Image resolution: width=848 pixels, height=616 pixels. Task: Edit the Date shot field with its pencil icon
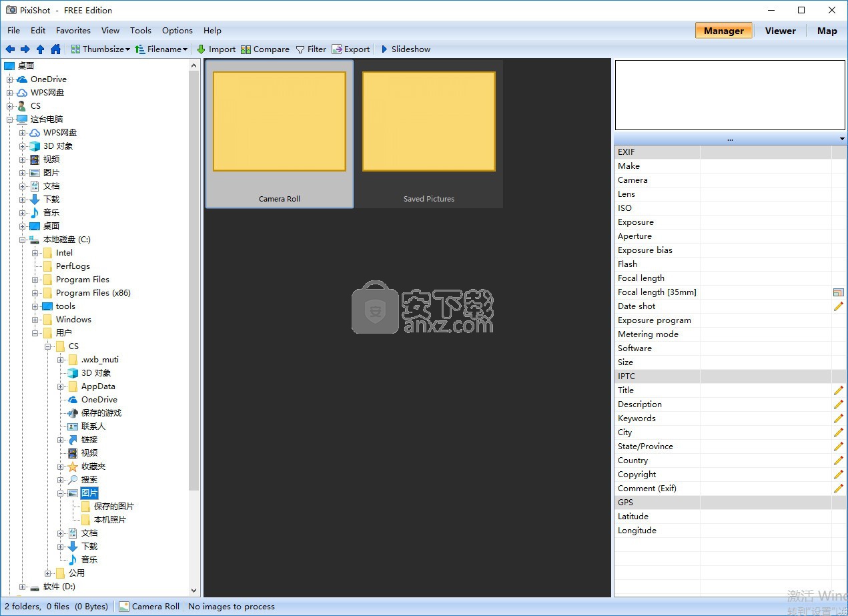coord(839,306)
